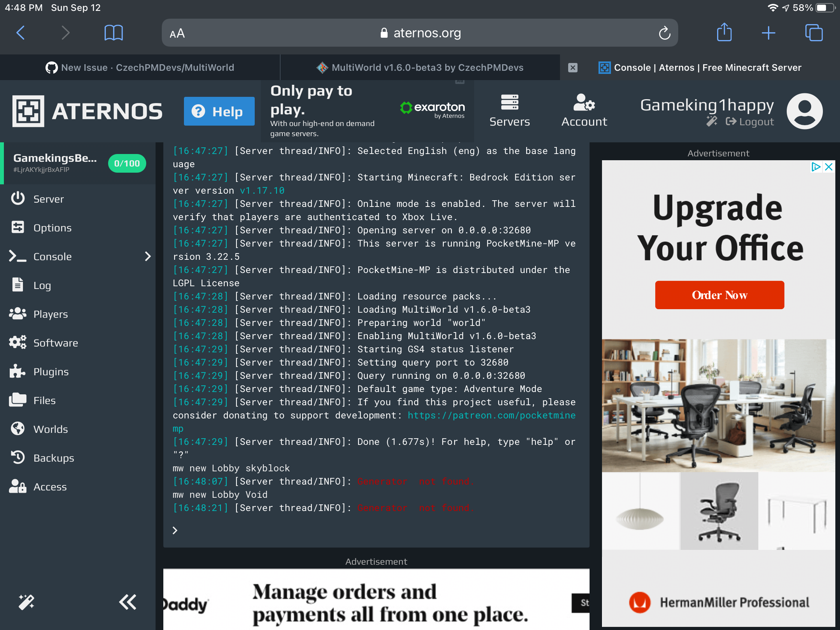Click the 0/100 player count badge
This screenshot has height=630, width=840.
pyautogui.click(x=127, y=163)
